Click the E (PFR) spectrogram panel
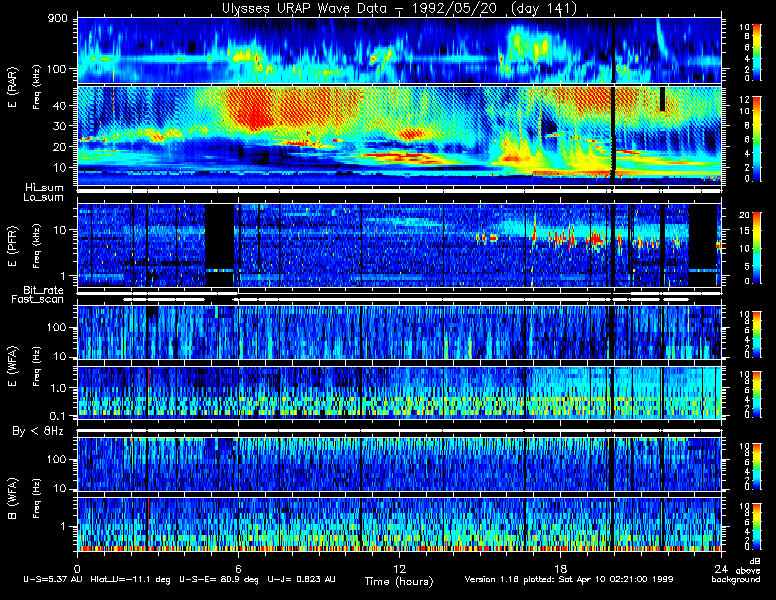 (399, 245)
